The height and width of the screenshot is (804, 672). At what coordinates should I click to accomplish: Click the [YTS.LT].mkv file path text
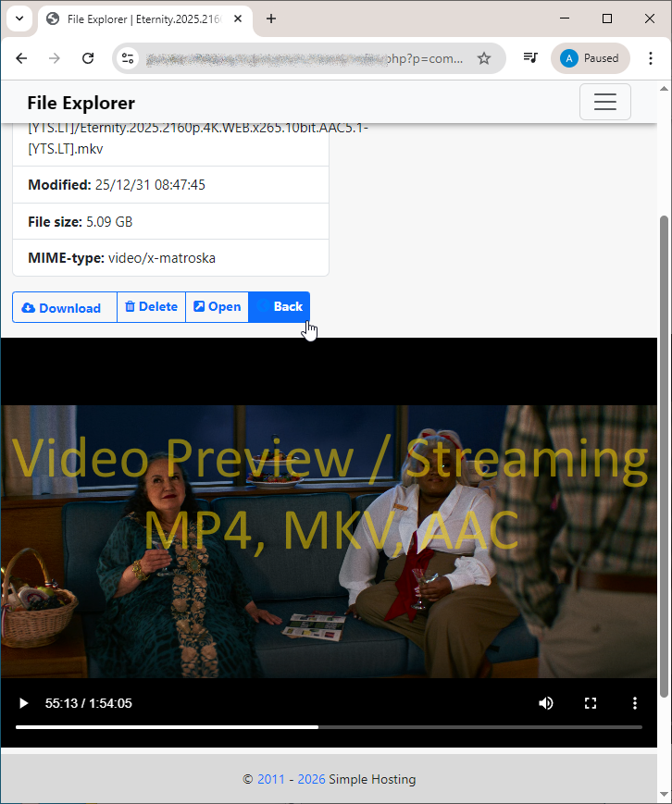66,149
